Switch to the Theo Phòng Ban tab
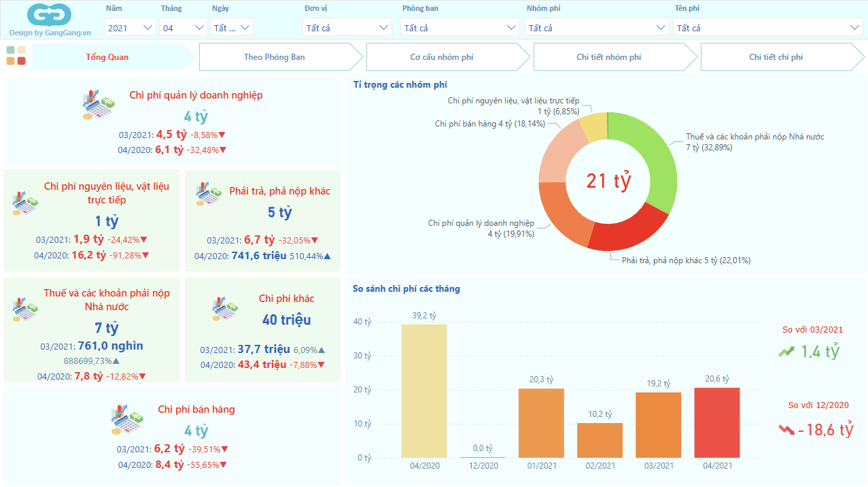868x487 pixels. pyautogui.click(x=275, y=57)
